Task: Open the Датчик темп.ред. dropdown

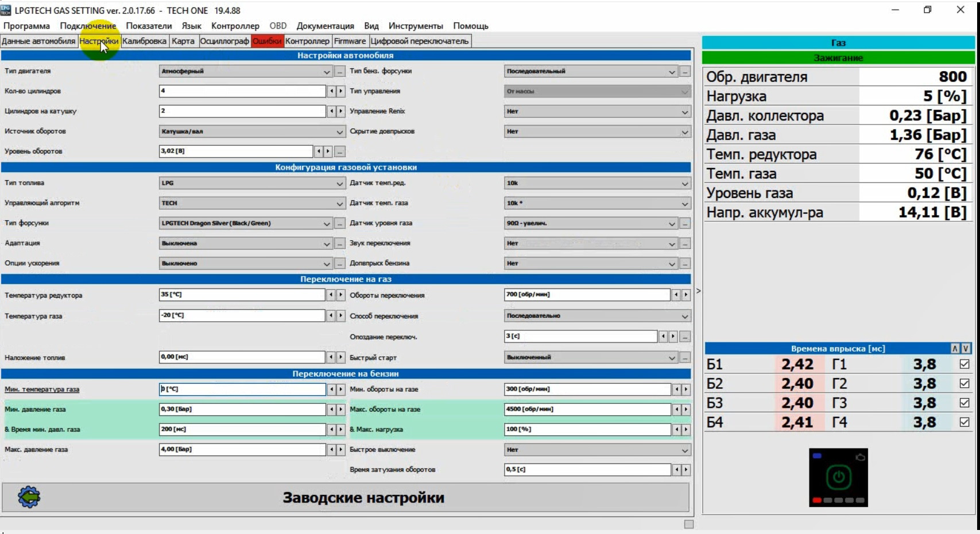Action: tap(597, 184)
